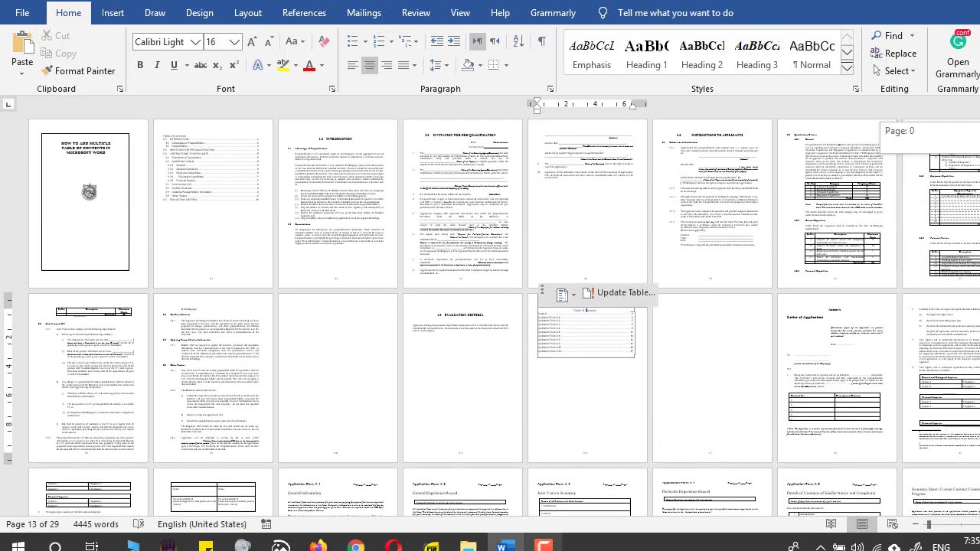Open font name combo box
980x551 pixels.
[167, 42]
